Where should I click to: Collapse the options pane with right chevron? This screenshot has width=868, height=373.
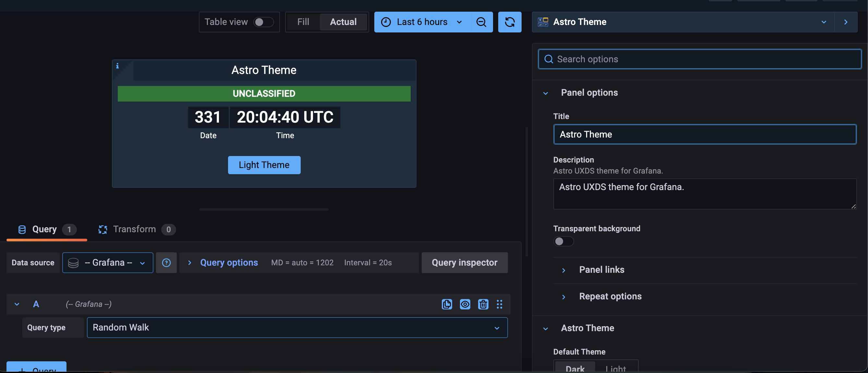[x=845, y=22]
